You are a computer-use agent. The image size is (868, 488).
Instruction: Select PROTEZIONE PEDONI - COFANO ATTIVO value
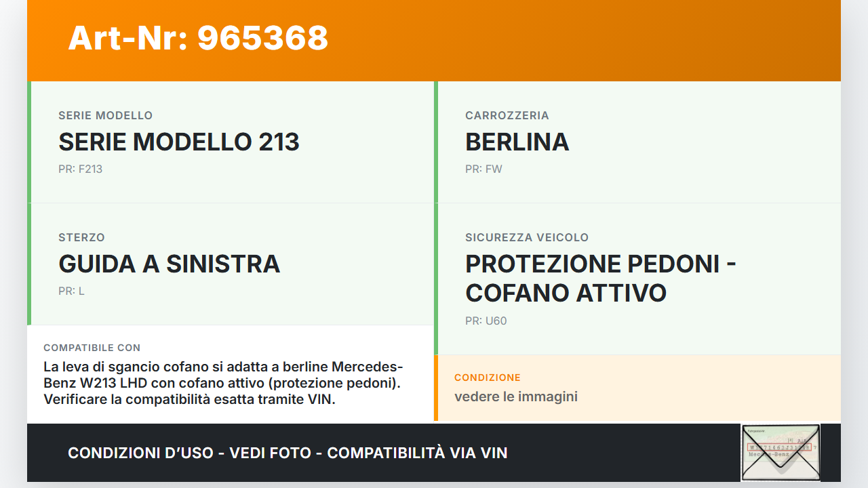pyautogui.click(x=600, y=278)
